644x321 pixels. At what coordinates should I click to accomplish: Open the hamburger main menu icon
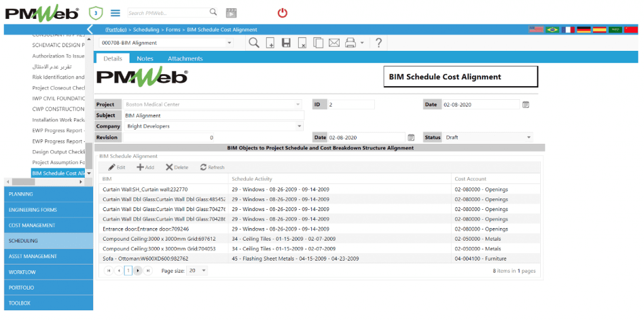pos(116,13)
